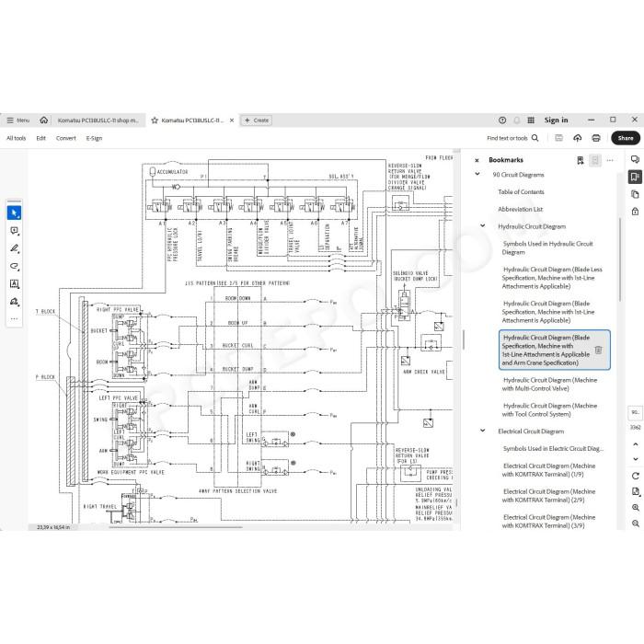Go to the Home view icon
This screenshot has width=644, height=644.
[44, 120]
